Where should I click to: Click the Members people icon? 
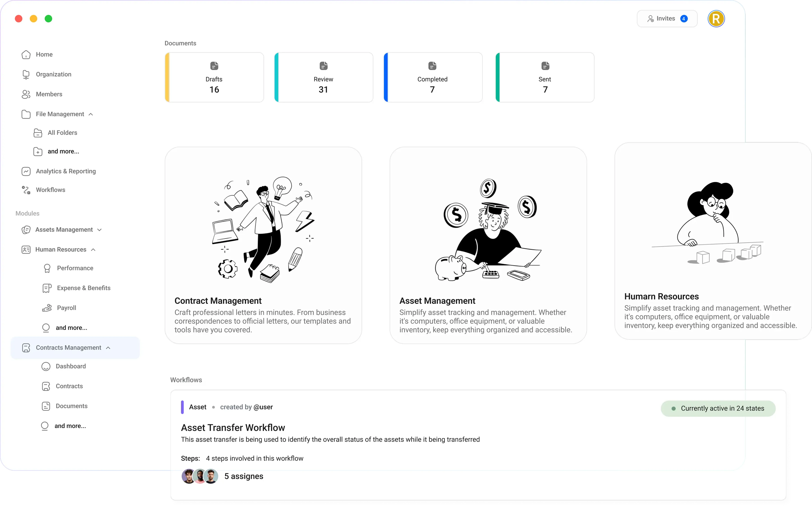click(26, 94)
